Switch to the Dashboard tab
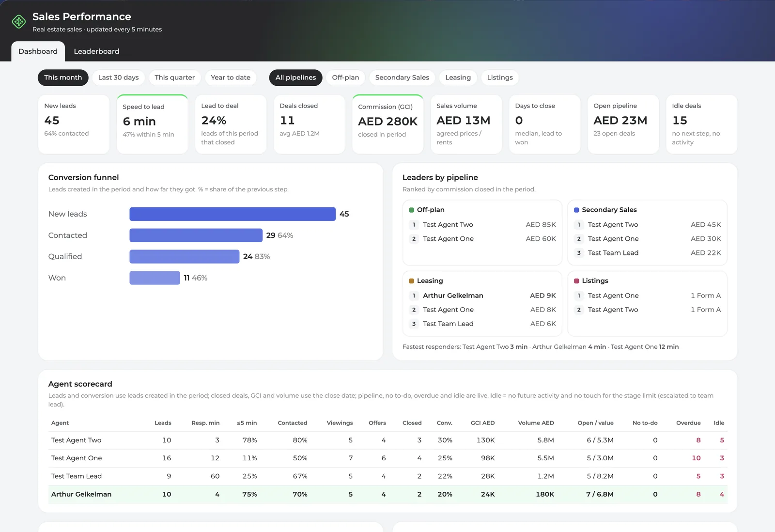Image resolution: width=775 pixels, height=532 pixels. (x=38, y=51)
